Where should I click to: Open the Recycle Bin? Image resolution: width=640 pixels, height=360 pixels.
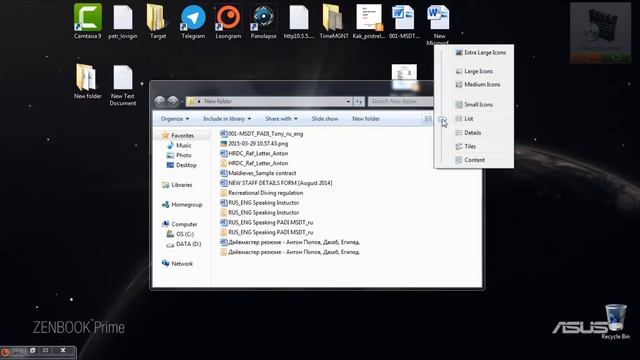click(x=616, y=322)
